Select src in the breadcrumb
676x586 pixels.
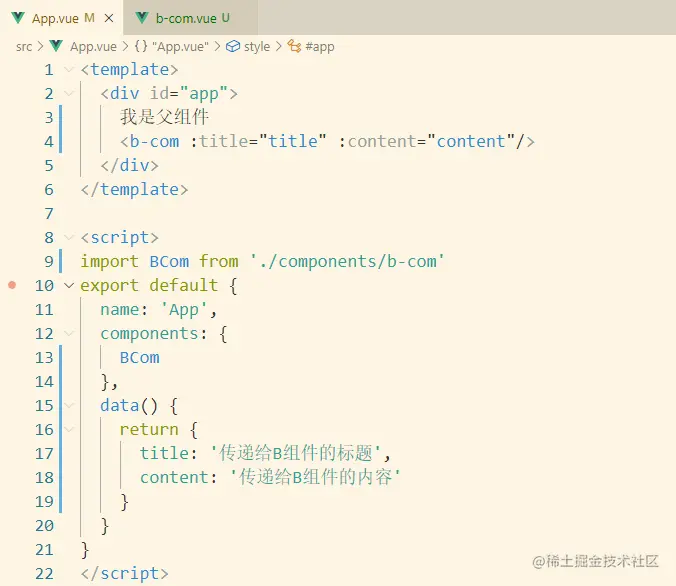pos(24,46)
